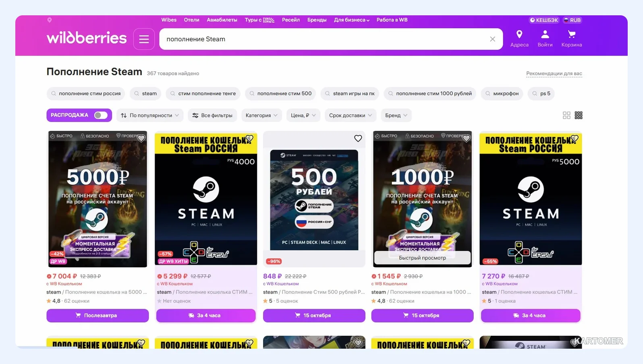Select suggestion пополнение стим 500
The width and height of the screenshot is (643, 364).
(280, 93)
